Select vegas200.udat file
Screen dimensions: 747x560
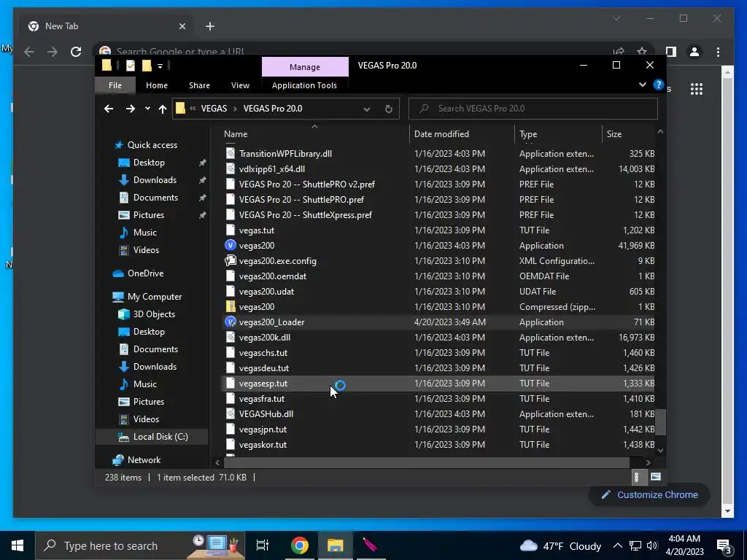[266, 292]
